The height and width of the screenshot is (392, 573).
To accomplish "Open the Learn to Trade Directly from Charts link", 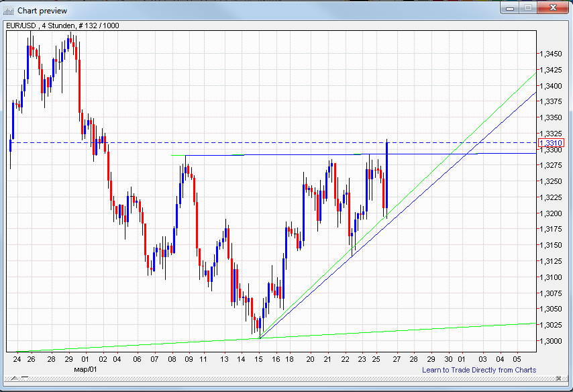I will pos(479,370).
